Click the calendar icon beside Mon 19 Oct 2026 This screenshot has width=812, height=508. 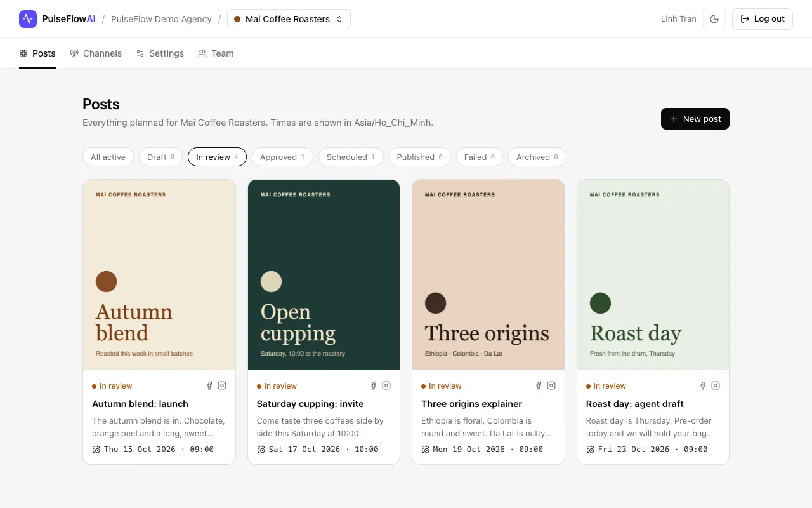[x=426, y=450]
